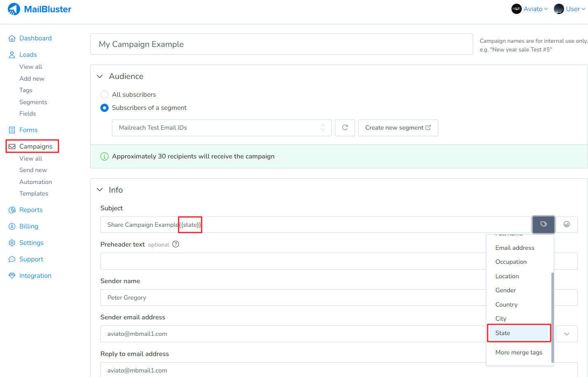Screen dimensions: 588x377
Task: Click the merge tags icon button
Action: (x=543, y=224)
